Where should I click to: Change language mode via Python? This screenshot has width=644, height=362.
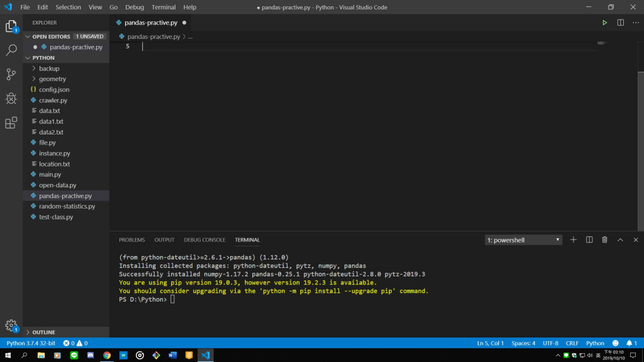coord(595,343)
